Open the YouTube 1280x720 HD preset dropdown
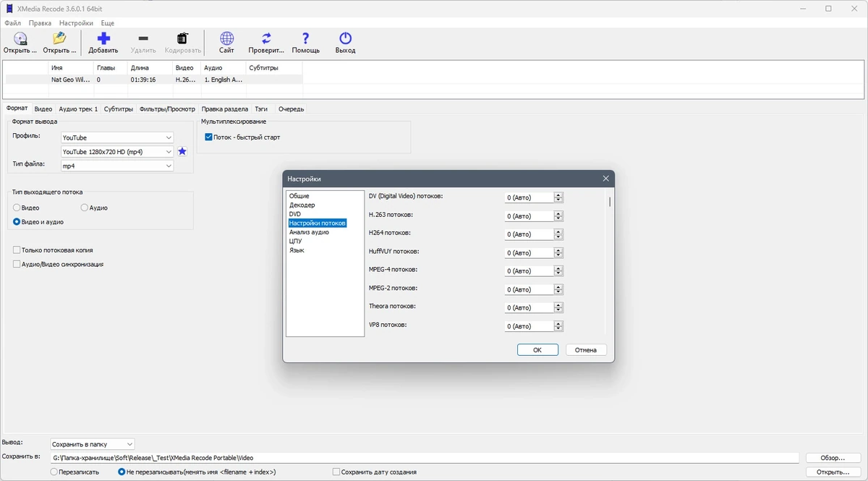The width and height of the screenshot is (868, 481). pos(117,151)
